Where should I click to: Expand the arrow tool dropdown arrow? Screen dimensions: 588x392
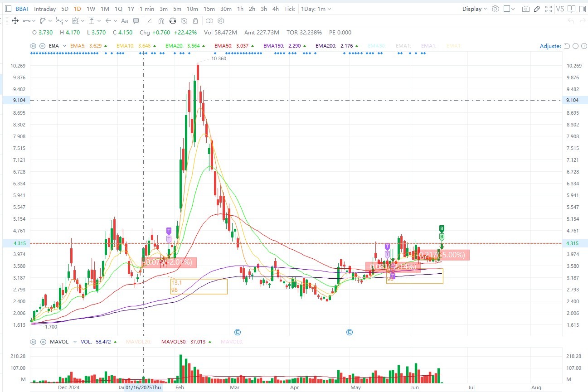point(115,21)
